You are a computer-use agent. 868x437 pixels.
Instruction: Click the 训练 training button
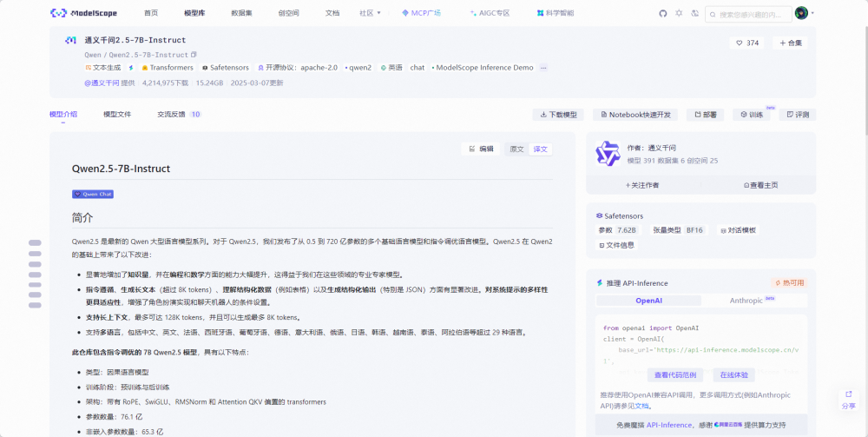pos(752,115)
